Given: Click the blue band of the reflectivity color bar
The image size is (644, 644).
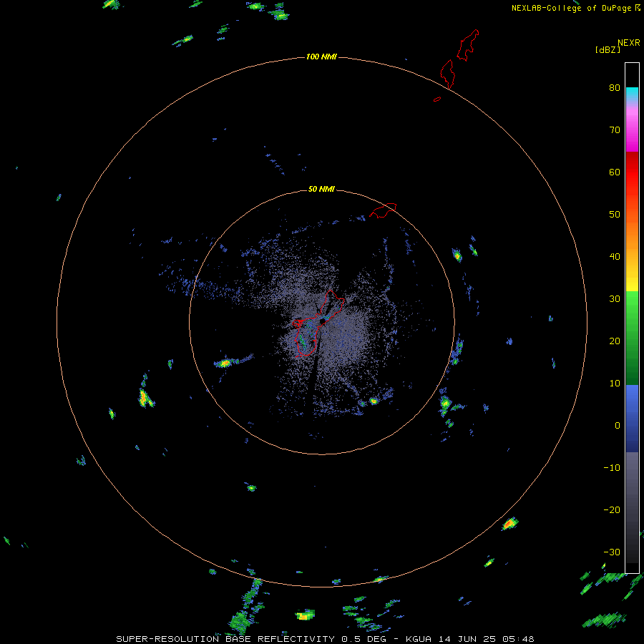Looking at the screenshot, I should click(x=632, y=419).
